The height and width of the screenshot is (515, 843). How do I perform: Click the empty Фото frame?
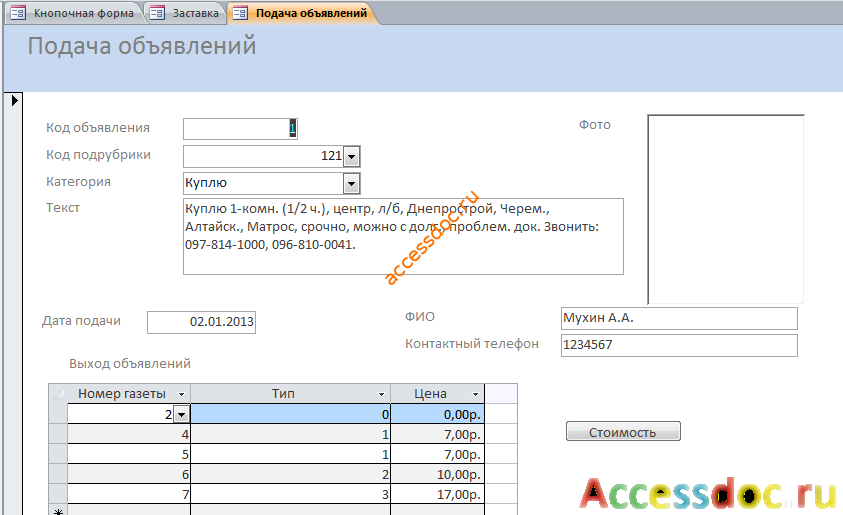point(726,209)
